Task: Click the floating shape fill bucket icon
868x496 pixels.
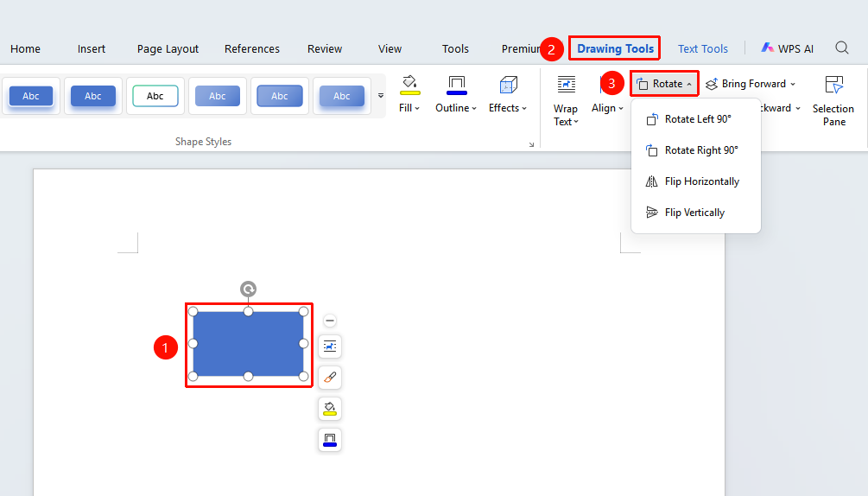Action: pyautogui.click(x=330, y=409)
